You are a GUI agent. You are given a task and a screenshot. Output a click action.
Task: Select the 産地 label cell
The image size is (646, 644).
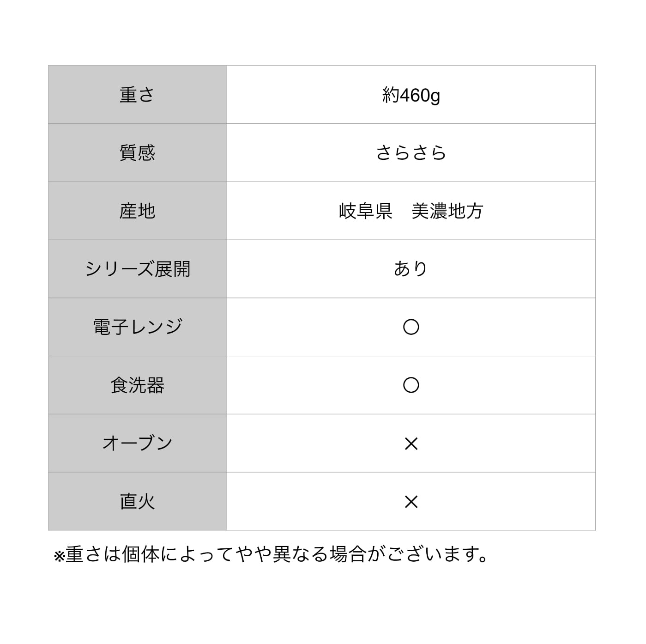point(137,211)
